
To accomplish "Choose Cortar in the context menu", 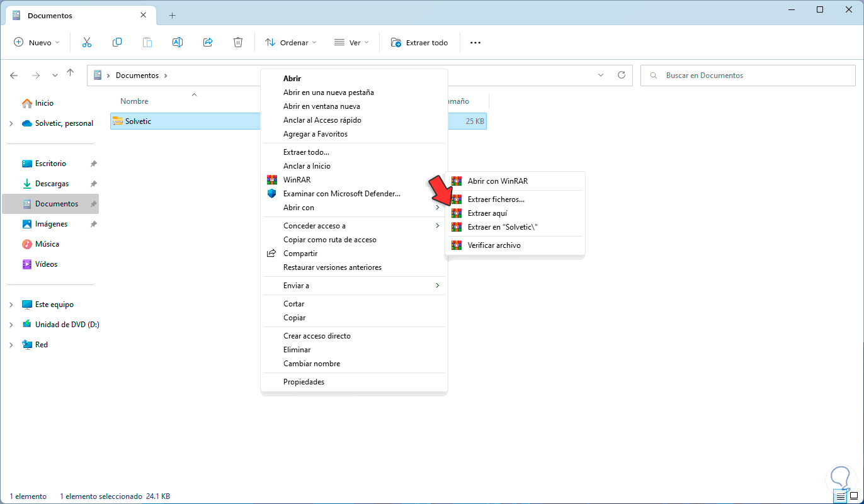I will coord(354,304).
